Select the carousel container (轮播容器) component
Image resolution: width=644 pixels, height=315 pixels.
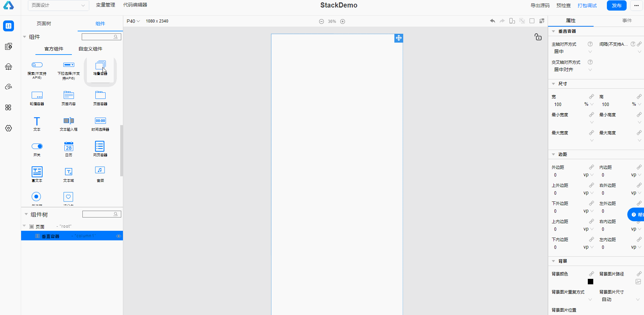tap(37, 98)
